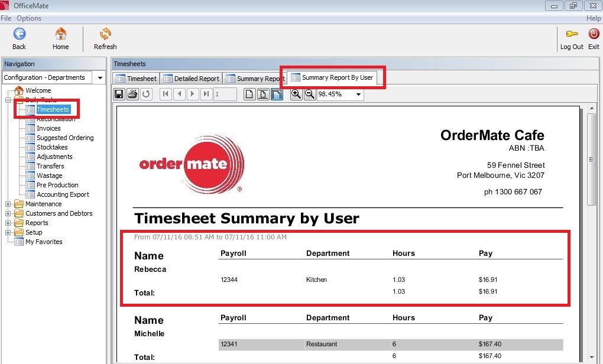Open Configuration - Departments dropdown

pyautogui.click(x=100, y=77)
